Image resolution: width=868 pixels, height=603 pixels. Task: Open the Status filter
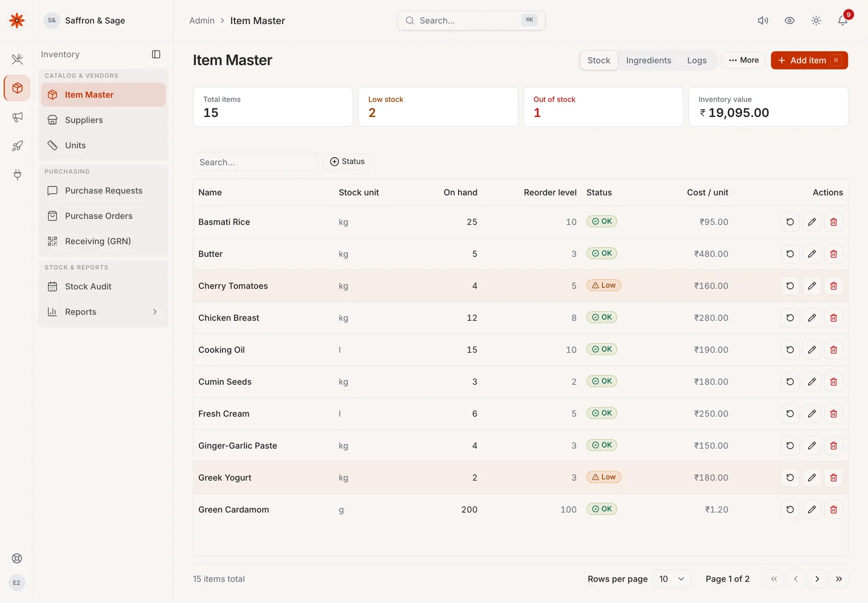point(347,162)
